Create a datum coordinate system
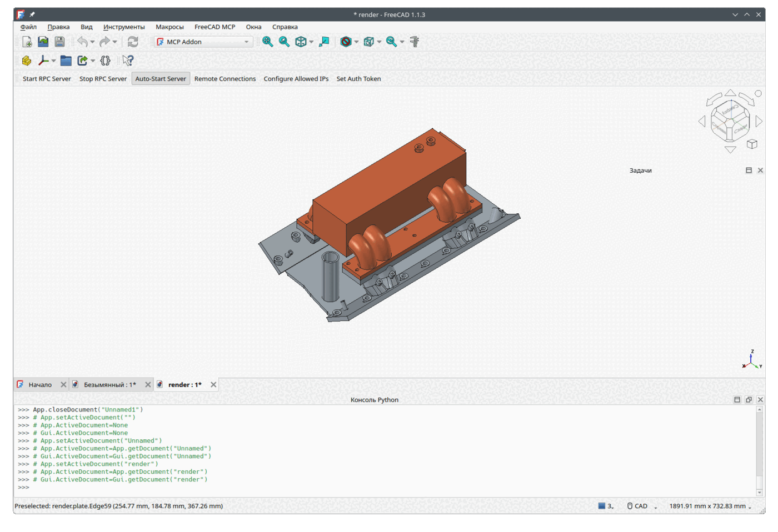This screenshot has width=778, height=532. tap(43, 61)
